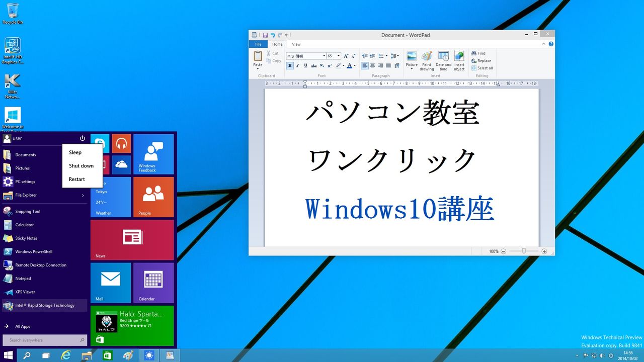Open the OneDrive cloud tile
Image resolution: width=644 pixels, height=362 pixels.
coord(121,165)
